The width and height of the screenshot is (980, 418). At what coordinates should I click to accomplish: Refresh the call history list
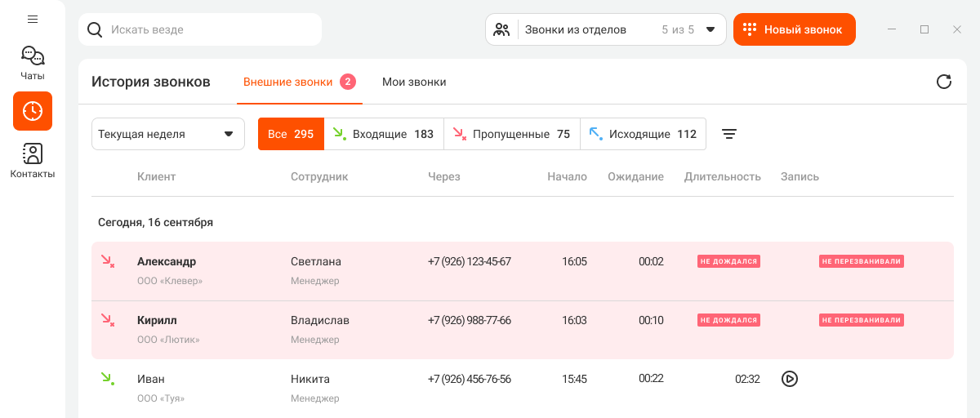click(943, 82)
